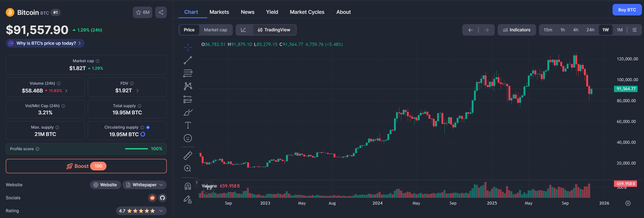
Task: Switch to TradingView chart mode
Action: [x=274, y=30]
